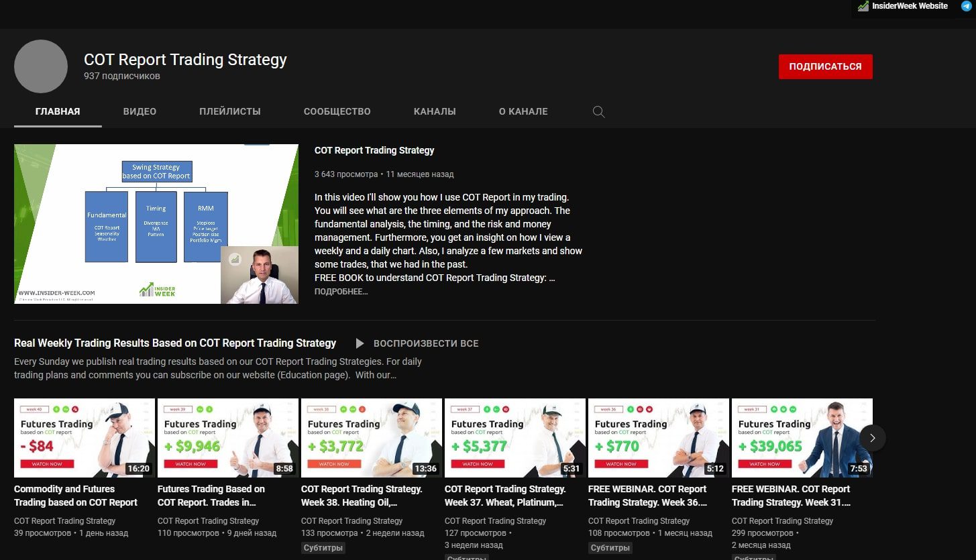Click the play-all triangle icon
This screenshot has width=976, height=560.
360,343
